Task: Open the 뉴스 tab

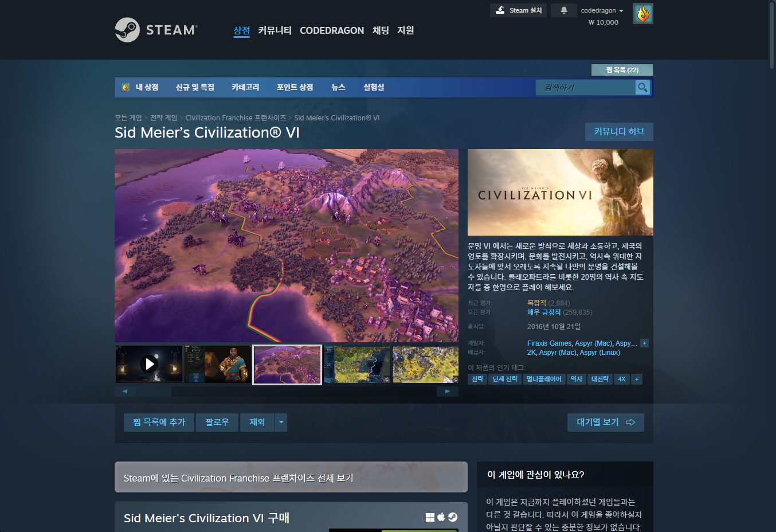Action: coord(338,87)
